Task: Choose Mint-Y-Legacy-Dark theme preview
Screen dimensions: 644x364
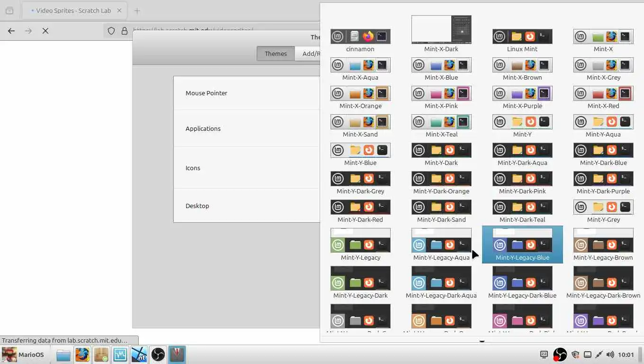Action: (x=360, y=278)
